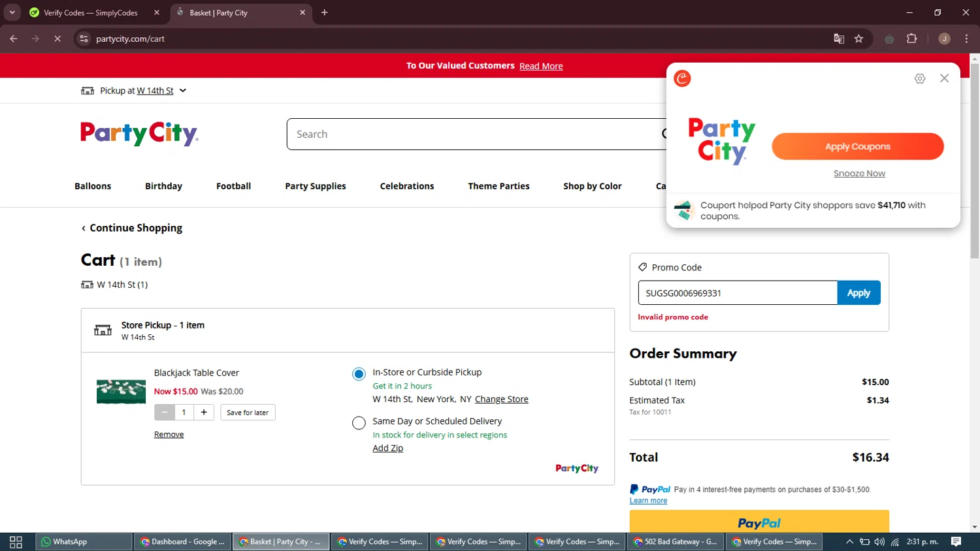Click the Snooze Now link

click(x=859, y=174)
